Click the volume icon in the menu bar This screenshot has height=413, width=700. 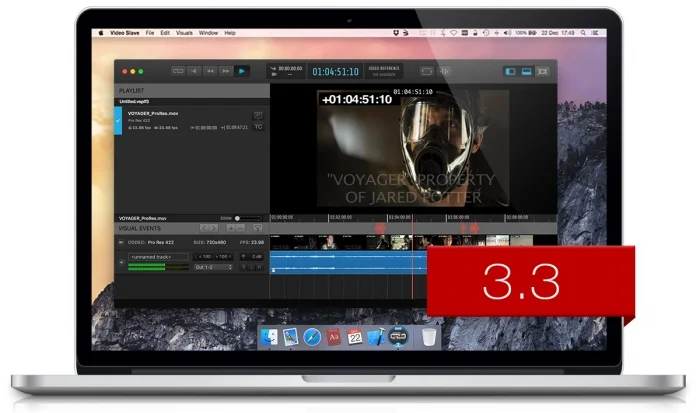point(508,33)
